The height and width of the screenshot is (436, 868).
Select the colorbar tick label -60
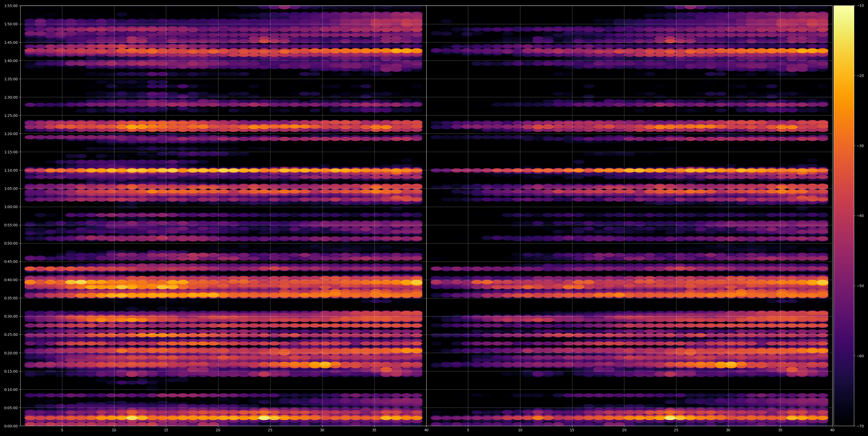coord(860,356)
